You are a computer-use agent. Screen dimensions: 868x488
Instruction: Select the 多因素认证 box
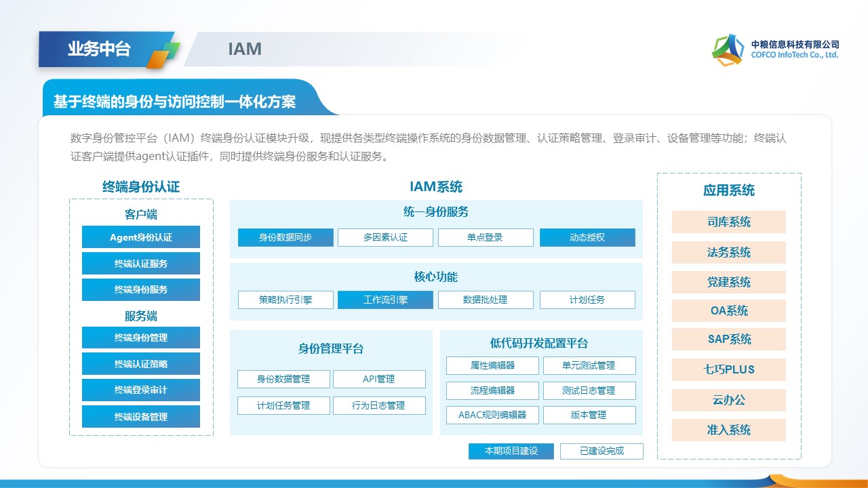pos(385,238)
